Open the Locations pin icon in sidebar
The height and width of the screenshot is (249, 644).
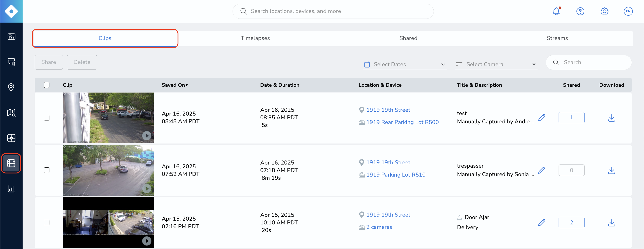coord(11,87)
